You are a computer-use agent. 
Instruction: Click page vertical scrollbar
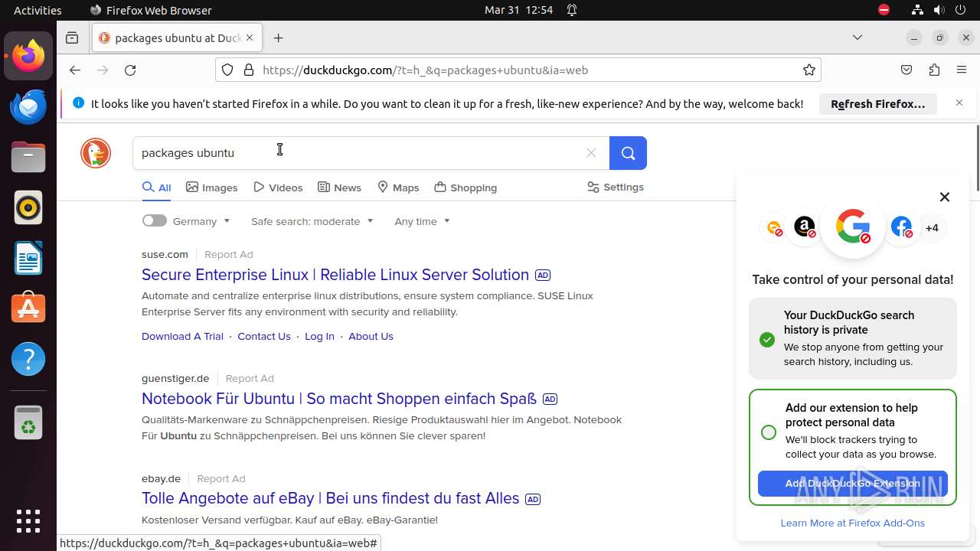coord(977,157)
